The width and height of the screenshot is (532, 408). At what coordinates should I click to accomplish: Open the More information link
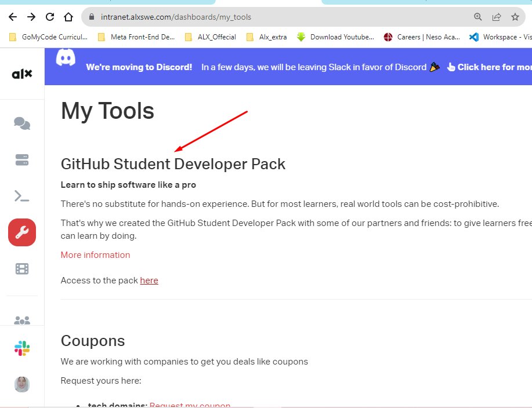[95, 254]
